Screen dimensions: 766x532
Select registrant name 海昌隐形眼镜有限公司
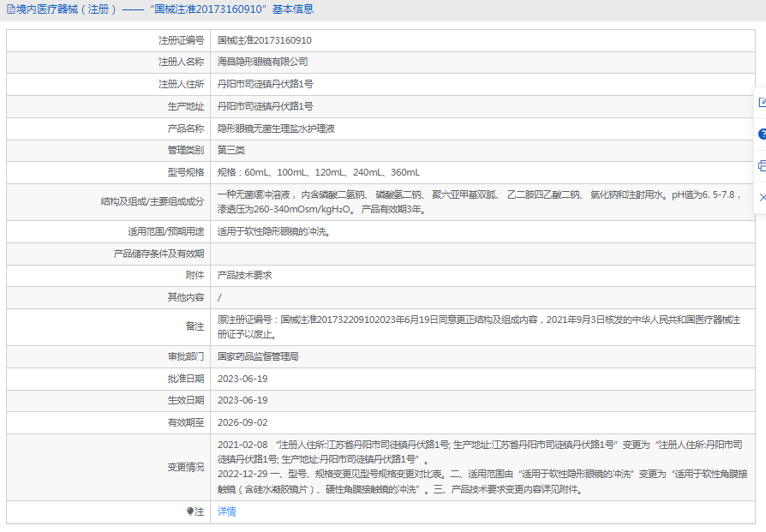coord(262,62)
